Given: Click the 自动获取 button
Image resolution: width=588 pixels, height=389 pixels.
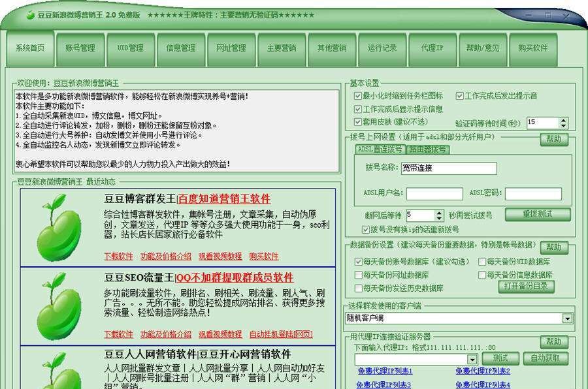Looking at the screenshot, I should pyautogui.click(x=546, y=358).
